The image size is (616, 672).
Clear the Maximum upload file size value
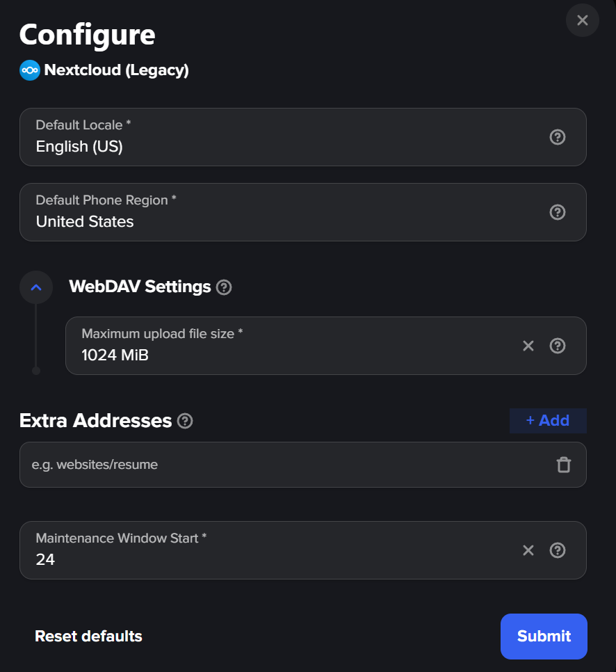tap(528, 346)
